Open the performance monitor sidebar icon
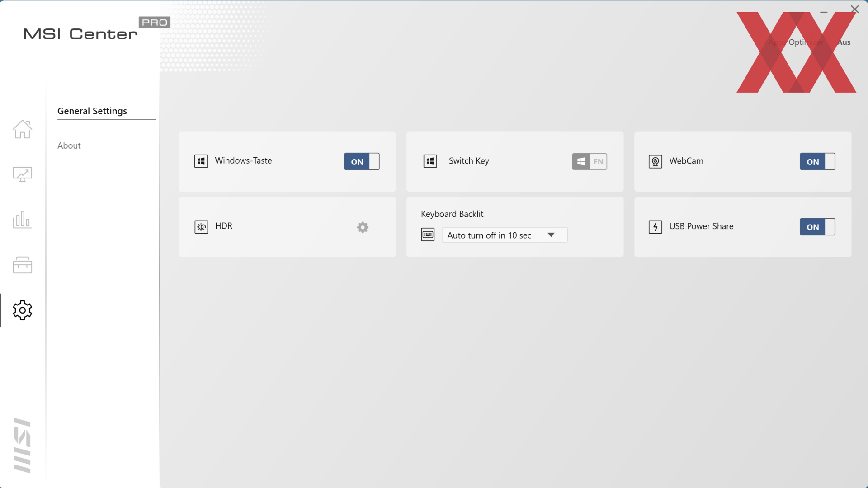Image resolution: width=868 pixels, height=488 pixels. point(22,174)
